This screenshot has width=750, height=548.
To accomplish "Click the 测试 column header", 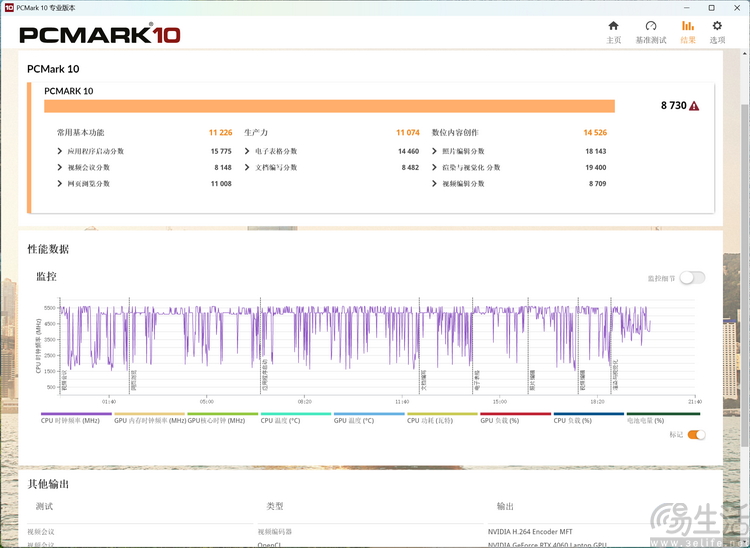I will coord(44,506).
